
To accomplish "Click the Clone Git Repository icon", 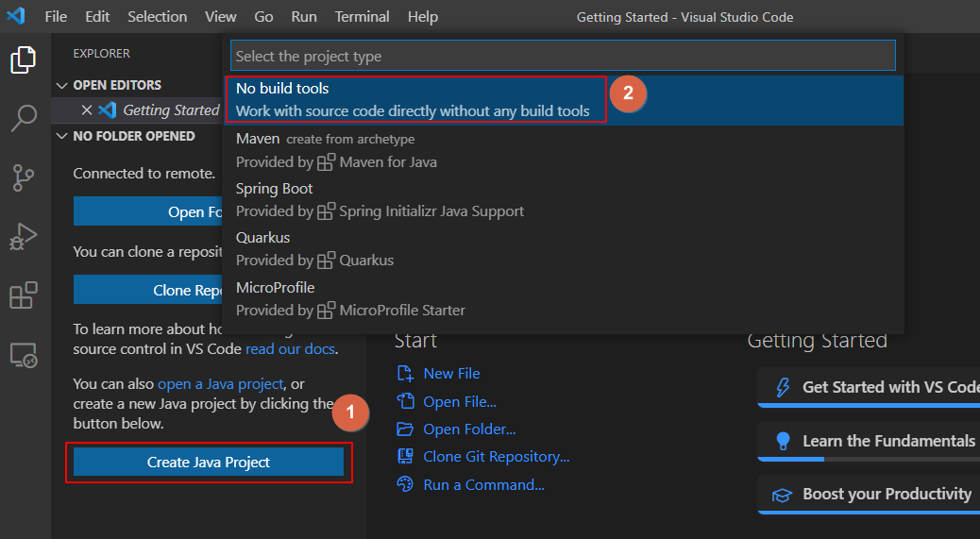I will click(405, 457).
